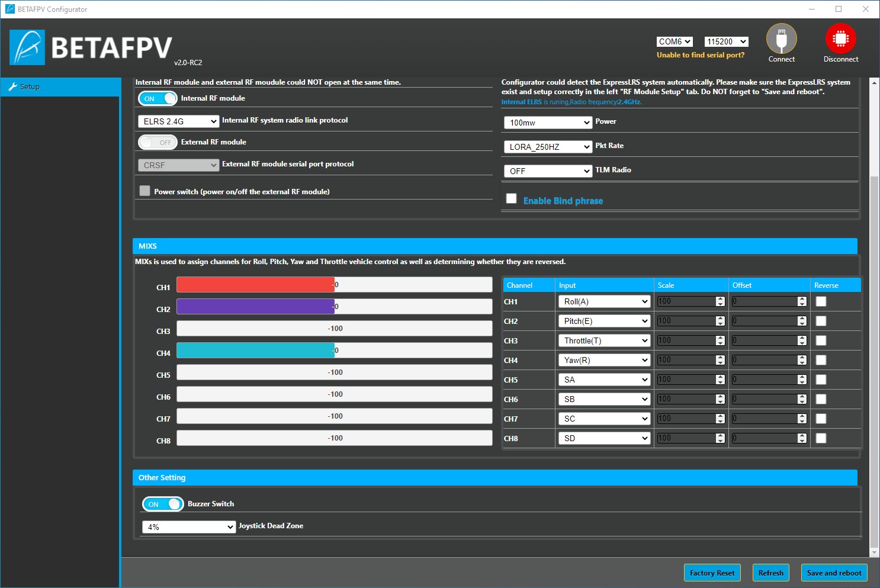Toggle the External RF module switch
This screenshot has width=880, height=588.
[158, 142]
